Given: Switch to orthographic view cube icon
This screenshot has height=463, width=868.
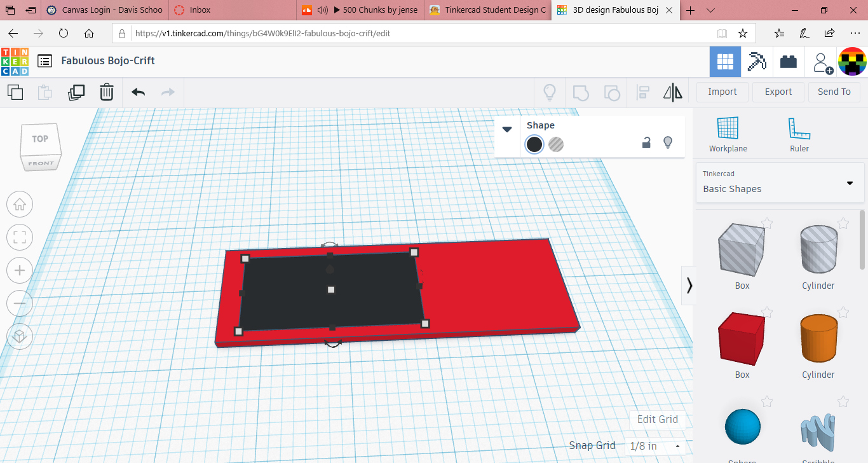Looking at the screenshot, I should (x=20, y=336).
